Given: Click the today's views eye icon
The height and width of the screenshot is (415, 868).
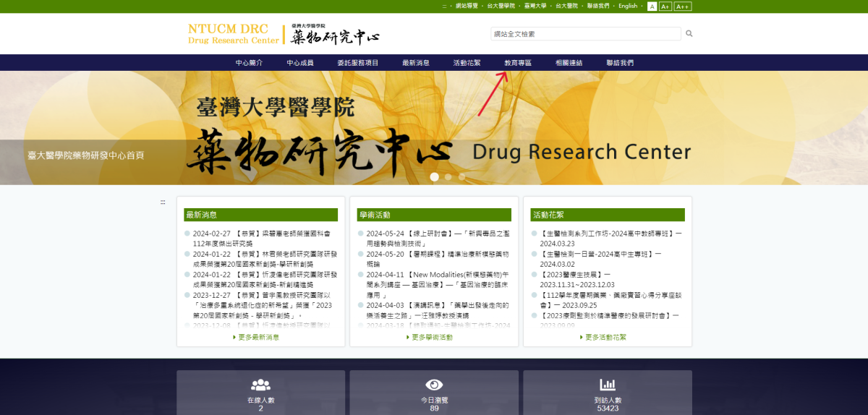Looking at the screenshot, I should point(434,385).
